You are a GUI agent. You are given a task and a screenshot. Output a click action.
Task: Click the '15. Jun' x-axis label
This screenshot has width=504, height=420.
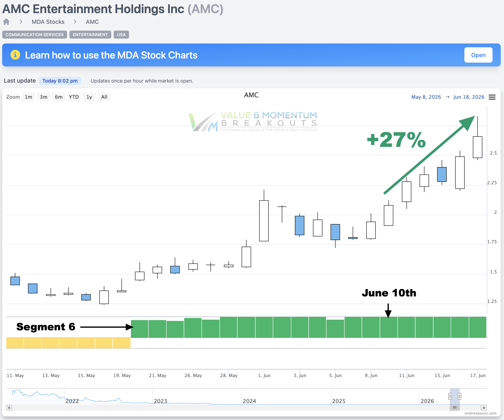[x=442, y=375]
